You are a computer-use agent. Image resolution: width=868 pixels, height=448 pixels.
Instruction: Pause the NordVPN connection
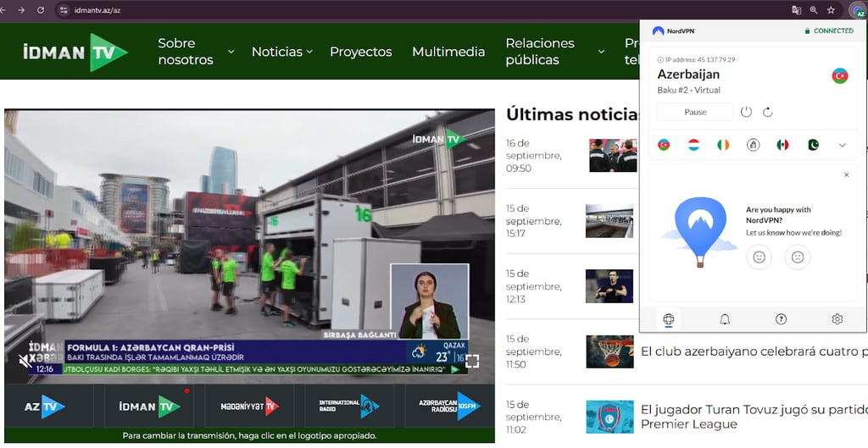pyautogui.click(x=695, y=112)
